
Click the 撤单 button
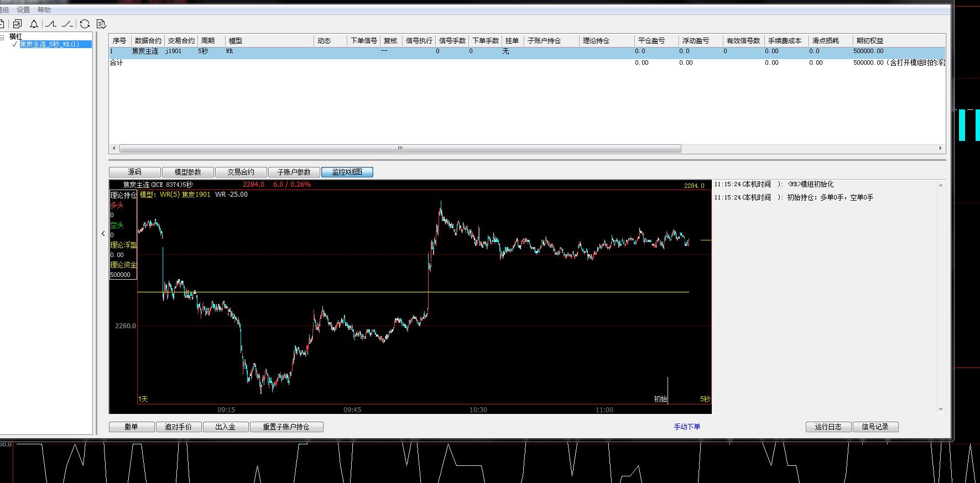(131, 427)
